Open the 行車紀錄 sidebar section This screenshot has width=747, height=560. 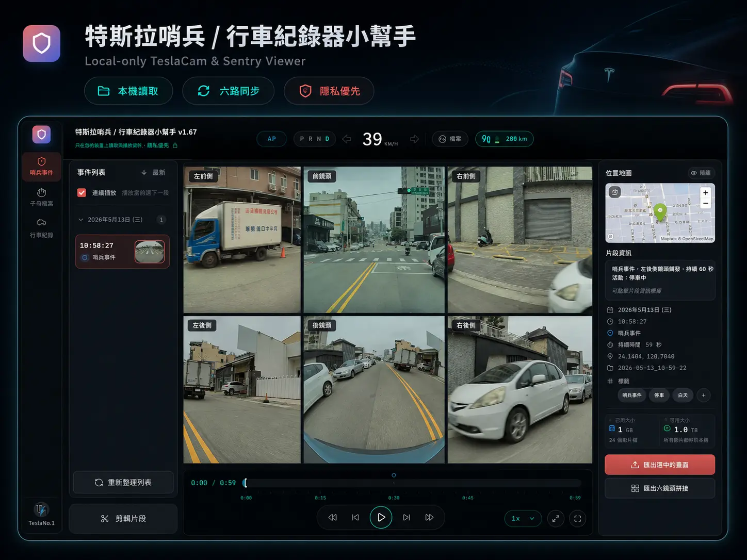(41, 228)
